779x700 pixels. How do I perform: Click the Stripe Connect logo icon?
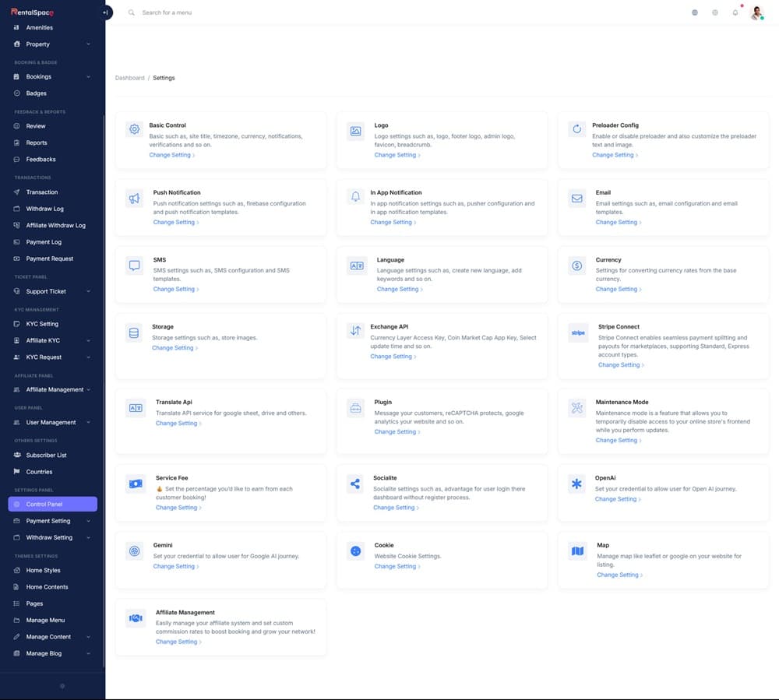pyautogui.click(x=577, y=332)
